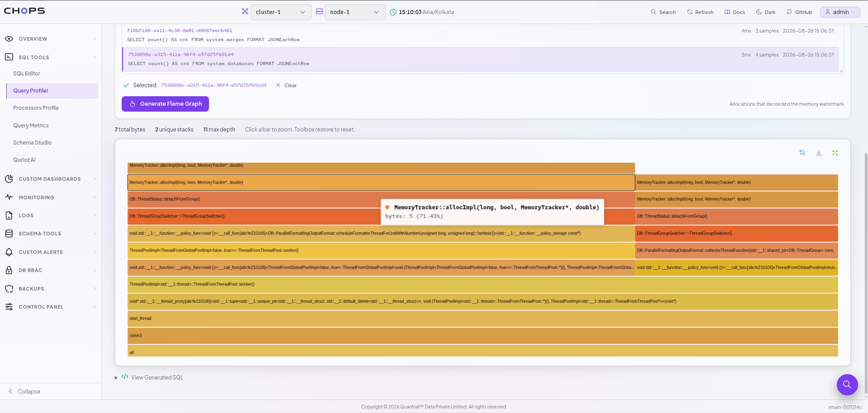Click the code icon beside View Generated SQL
Image resolution: width=868 pixels, height=413 pixels.
pos(125,377)
